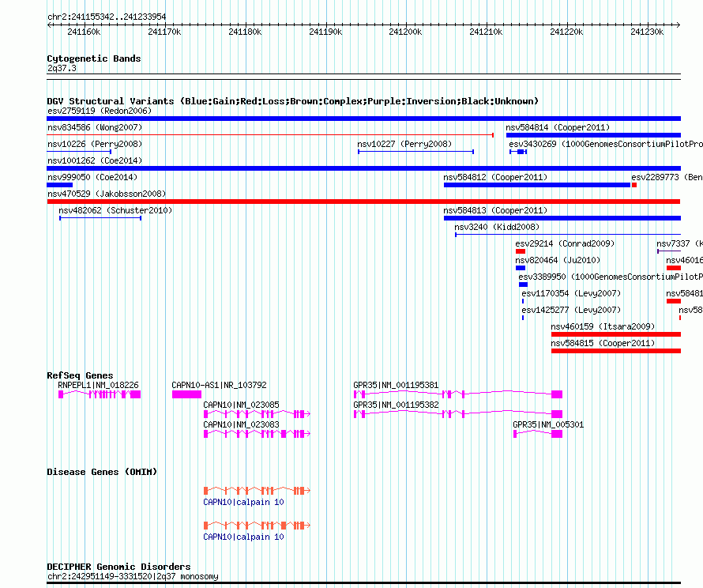Click nsv584812 (Cooper2011) variant label

(495, 177)
